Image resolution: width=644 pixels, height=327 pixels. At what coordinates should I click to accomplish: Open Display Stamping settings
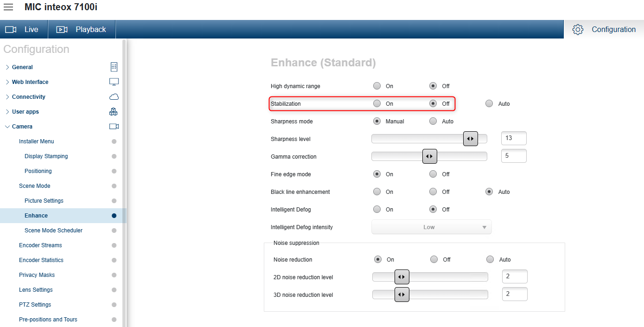(46, 156)
